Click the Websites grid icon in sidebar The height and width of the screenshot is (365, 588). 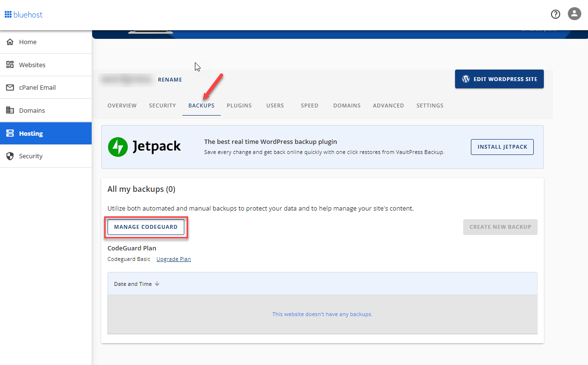point(10,65)
